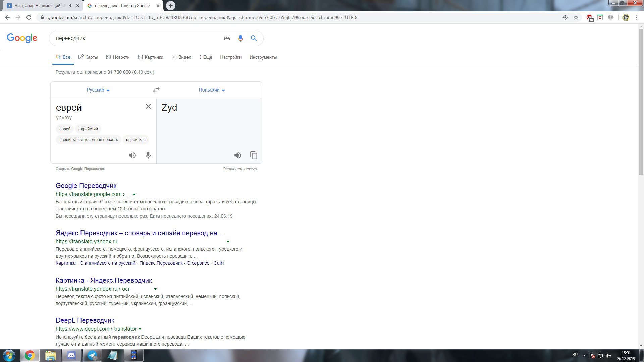
Task: Click the location icon in address bar
Action: (565, 17)
